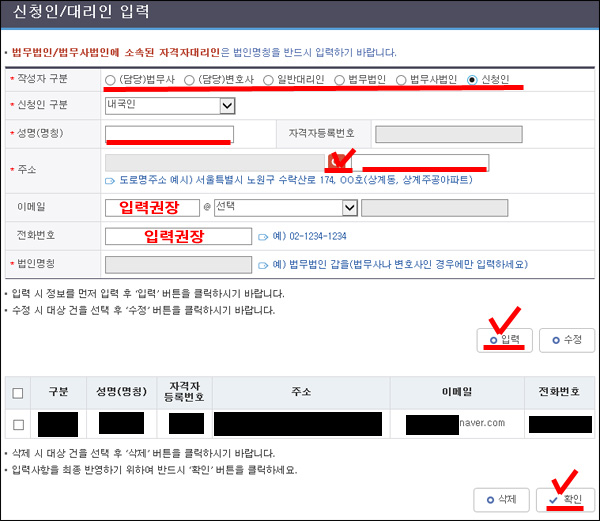Click the email ID input field

tap(152, 208)
